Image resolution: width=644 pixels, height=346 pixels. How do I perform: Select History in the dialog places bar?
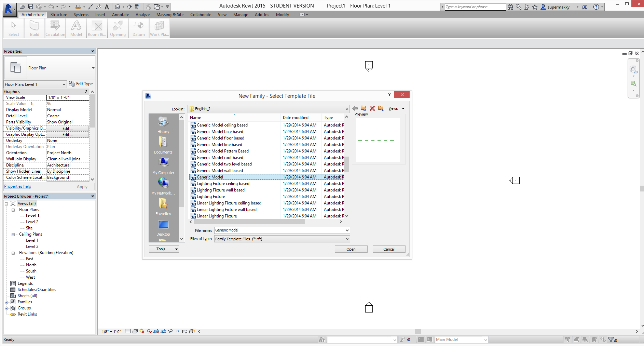coord(163,125)
